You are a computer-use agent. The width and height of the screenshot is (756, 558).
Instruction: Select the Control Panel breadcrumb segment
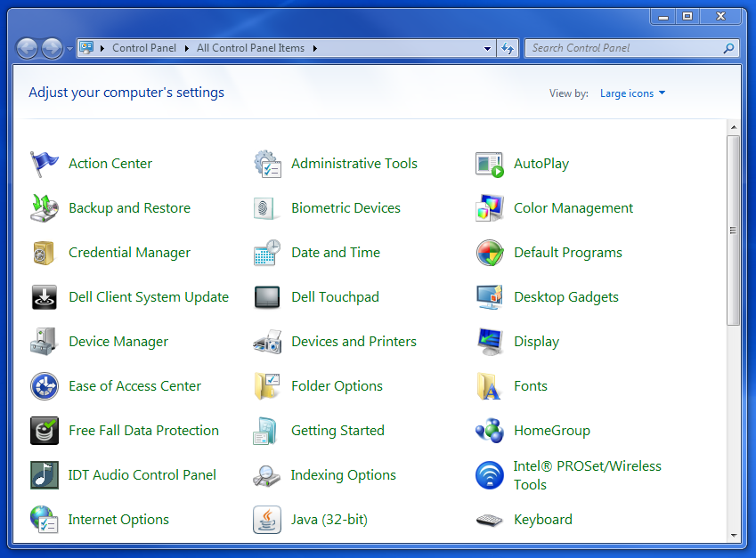(144, 48)
